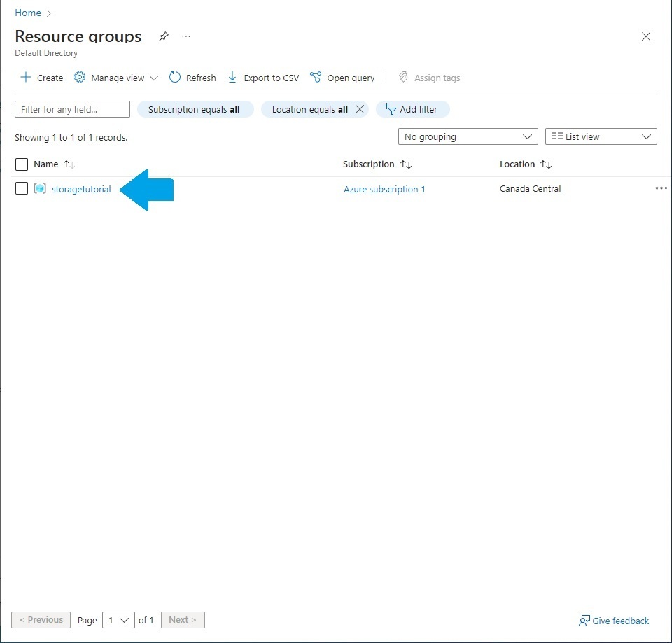Click Open query in the toolbar
Screen dimensions: 672x643
pyautogui.click(x=342, y=78)
